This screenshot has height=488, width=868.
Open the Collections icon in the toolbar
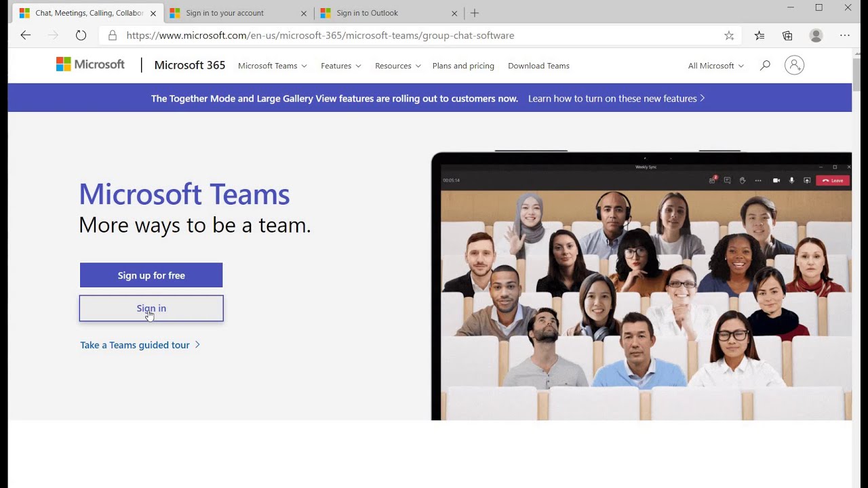pyautogui.click(x=787, y=35)
